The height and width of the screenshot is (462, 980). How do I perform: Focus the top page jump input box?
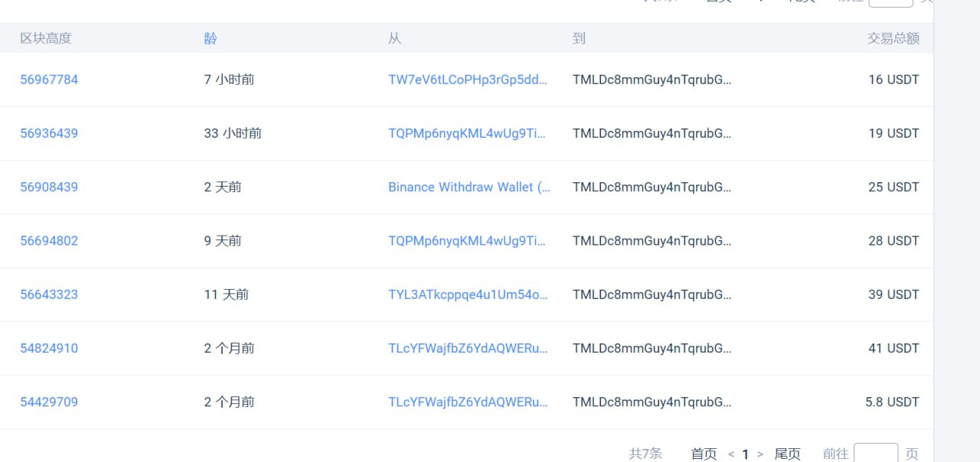pyautogui.click(x=890, y=2)
